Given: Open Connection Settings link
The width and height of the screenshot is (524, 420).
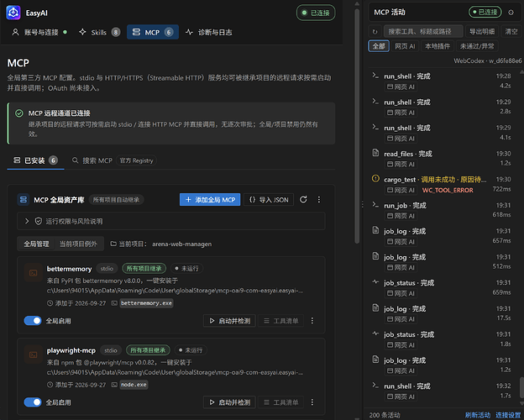Looking at the screenshot, I should (508, 415).
